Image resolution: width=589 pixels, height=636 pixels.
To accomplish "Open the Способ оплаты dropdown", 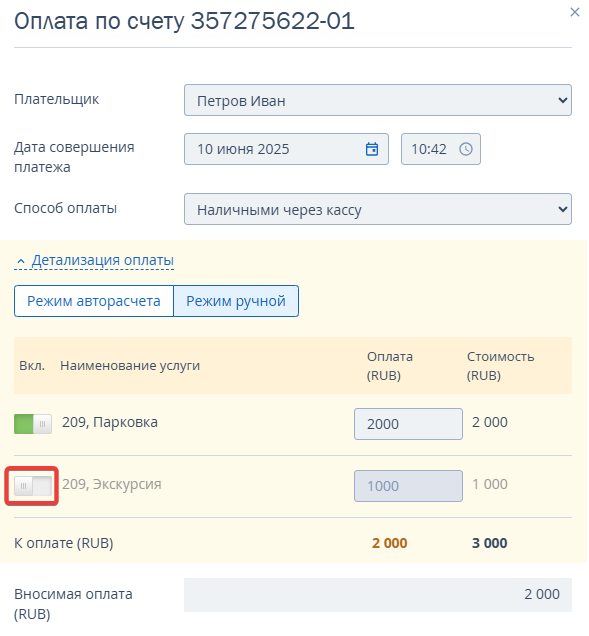I will pos(378,209).
